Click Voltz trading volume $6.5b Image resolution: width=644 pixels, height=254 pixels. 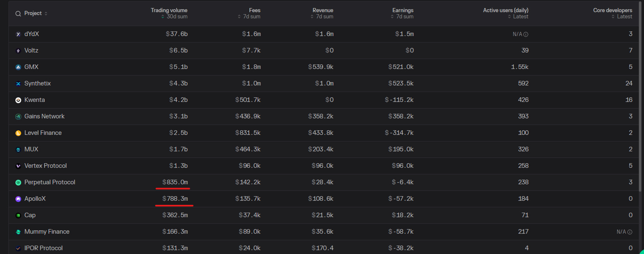tap(178, 51)
